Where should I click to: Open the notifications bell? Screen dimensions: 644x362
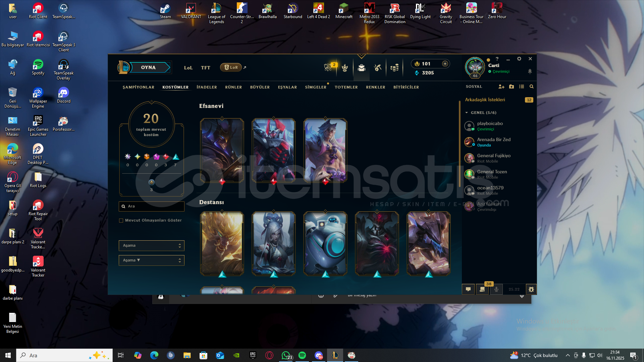tap(530, 71)
